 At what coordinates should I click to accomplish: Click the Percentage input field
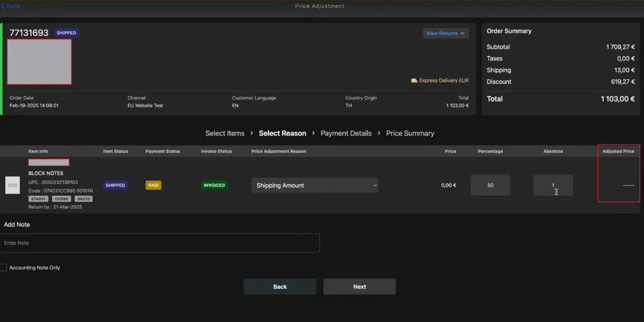point(491,186)
